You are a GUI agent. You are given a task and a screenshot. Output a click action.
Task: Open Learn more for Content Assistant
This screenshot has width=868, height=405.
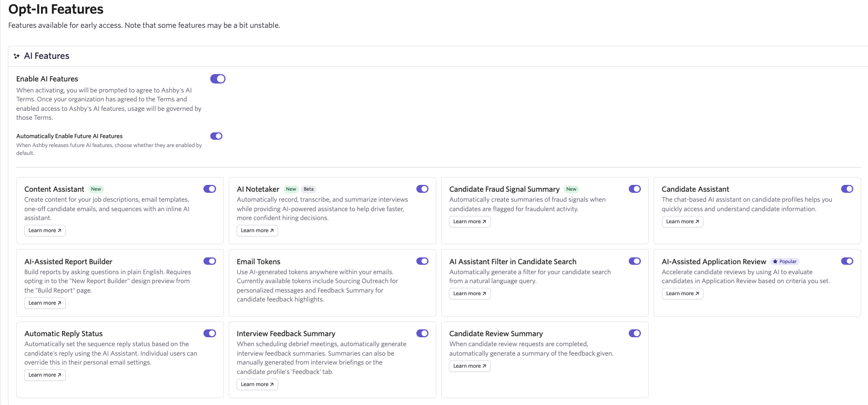45,231
